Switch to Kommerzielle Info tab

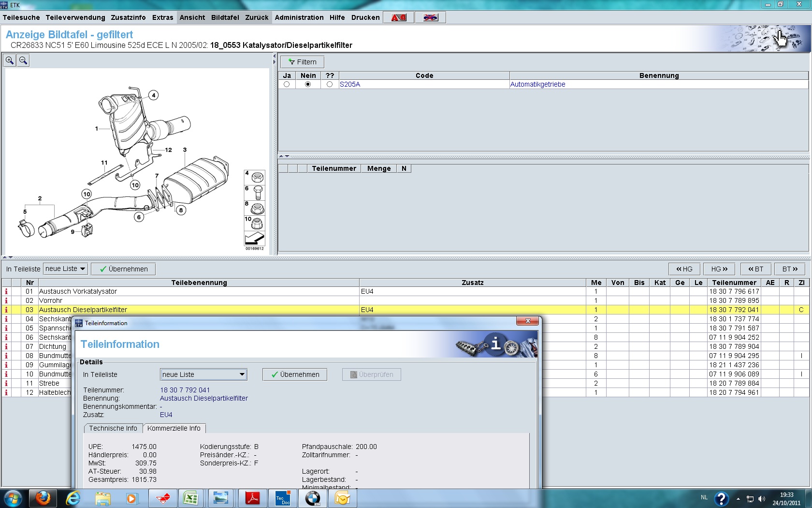174,428
